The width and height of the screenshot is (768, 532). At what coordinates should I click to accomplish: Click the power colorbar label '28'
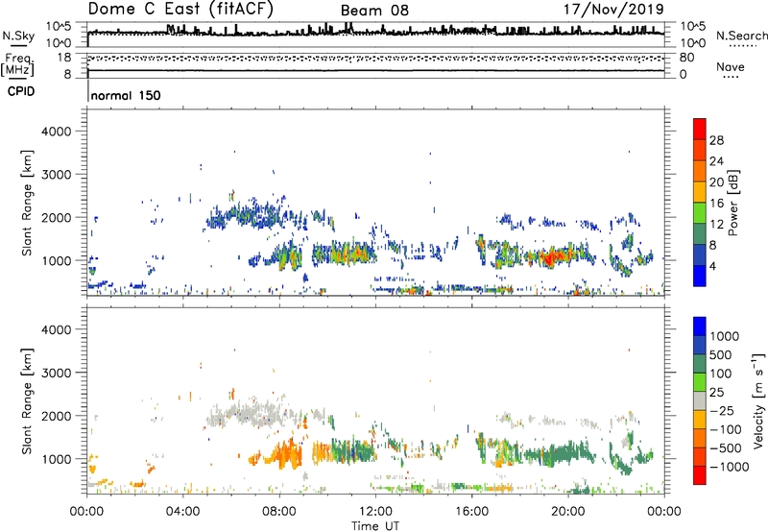coord(716,140)
